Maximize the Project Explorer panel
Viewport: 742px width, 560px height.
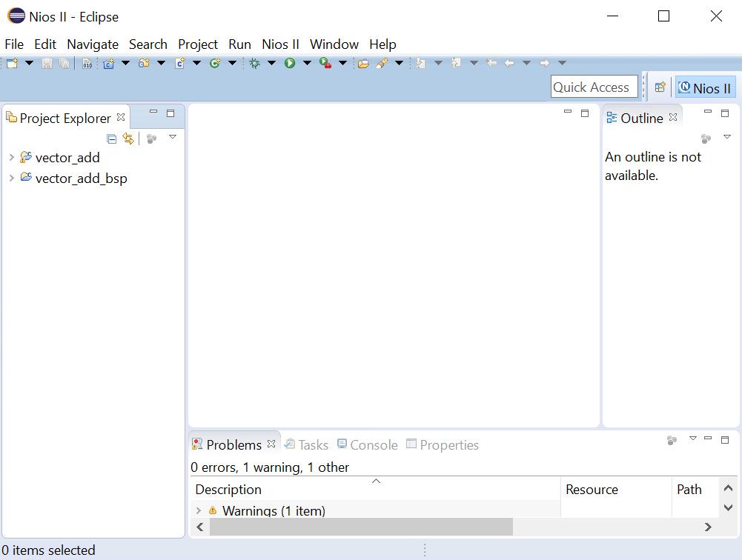pyautogui.click(x=170, y=113)
